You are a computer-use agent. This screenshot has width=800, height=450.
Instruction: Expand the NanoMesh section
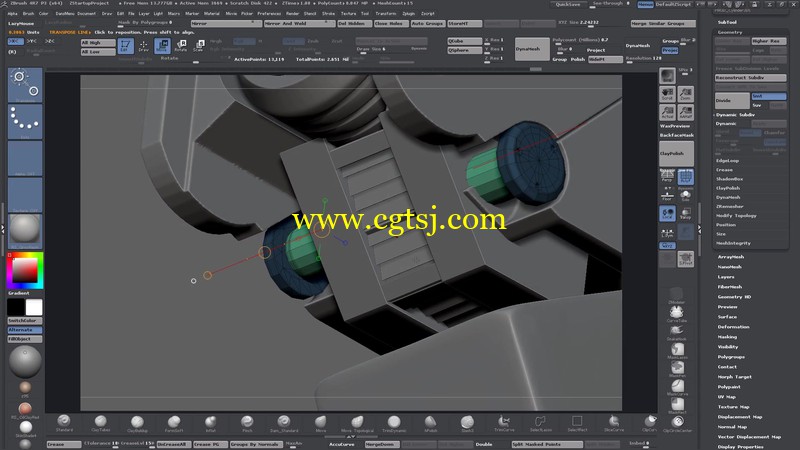[730, 267]
